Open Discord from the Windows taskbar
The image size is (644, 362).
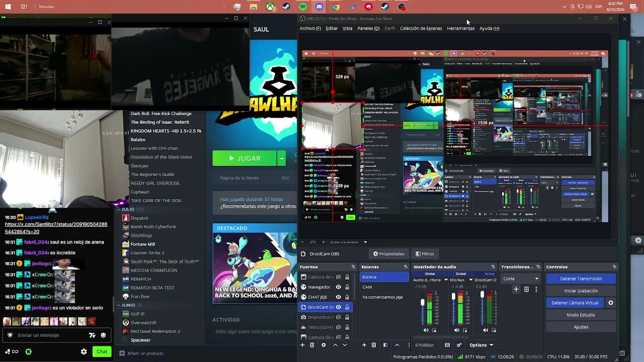[x=319, y=7]
